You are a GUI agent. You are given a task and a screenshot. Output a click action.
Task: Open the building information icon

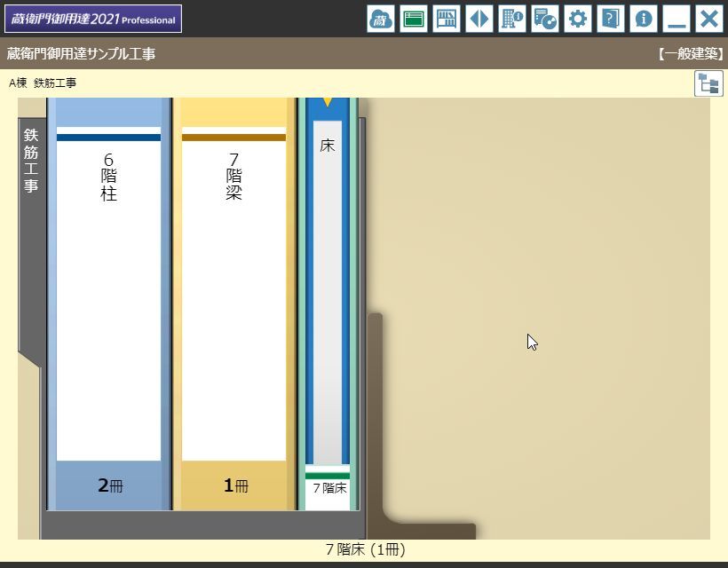click(x=512, y=19)
